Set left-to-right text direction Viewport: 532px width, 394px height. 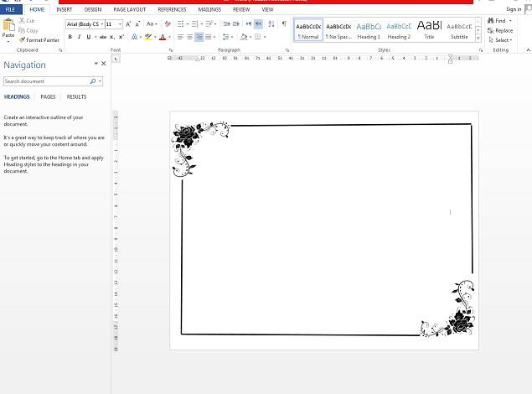(x=249, y=23)
